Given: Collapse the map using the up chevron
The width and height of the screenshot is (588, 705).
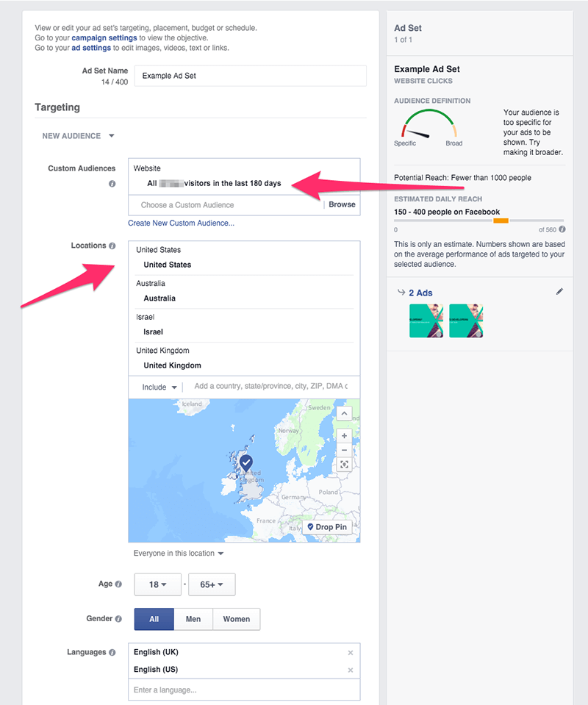Looking at the screenshot, I should pos(344,414).
